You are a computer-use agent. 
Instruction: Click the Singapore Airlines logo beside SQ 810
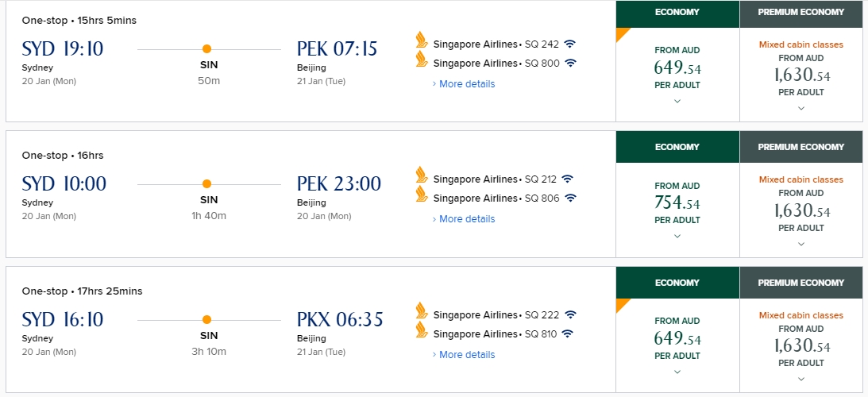[422, 330]
